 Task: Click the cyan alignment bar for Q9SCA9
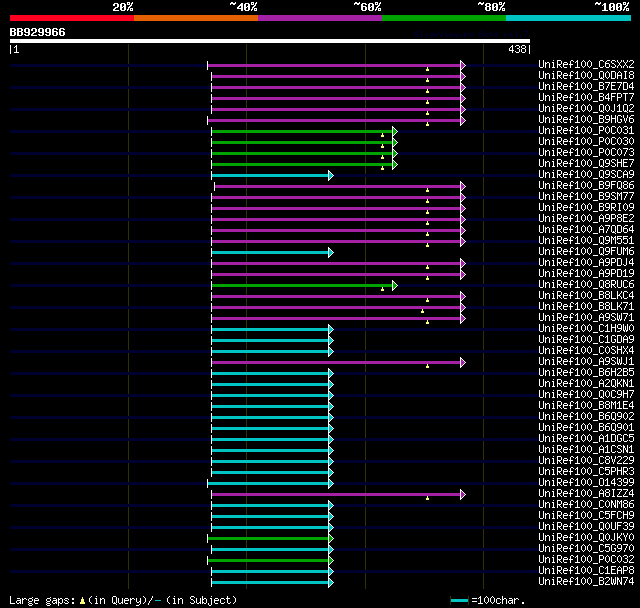click(270, 175)
